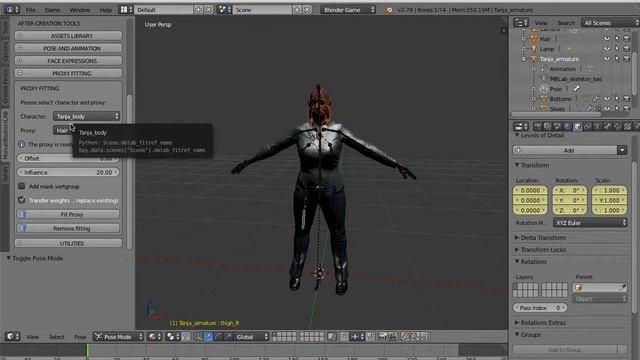Toggle renderability camera for Lamp
Image resolution: width=640 pixels, height=360 pixels.
(627, 49)
